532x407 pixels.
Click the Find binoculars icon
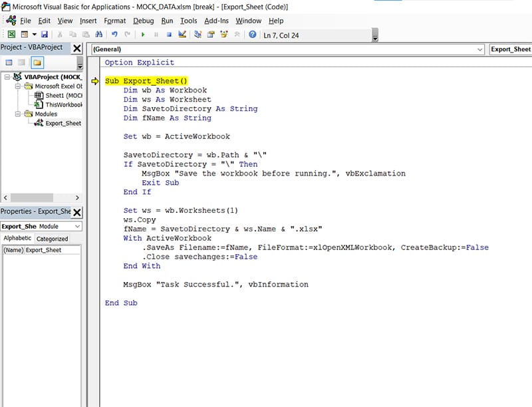click(99, 34)
